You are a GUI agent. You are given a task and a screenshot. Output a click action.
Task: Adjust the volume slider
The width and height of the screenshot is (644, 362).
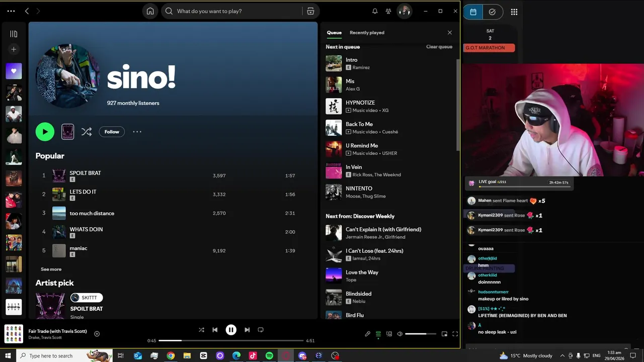click(x=421, y=334)
